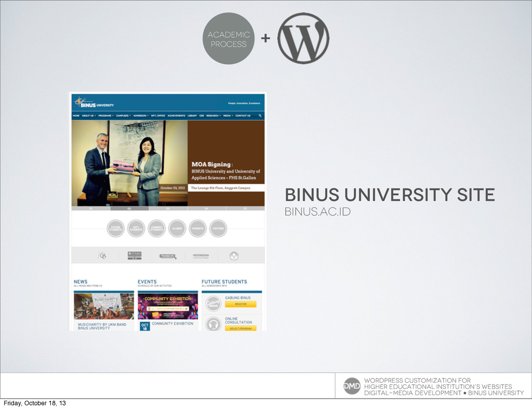Click the QA accreditation logo
The width and height of the screenshot is (532, 409).
coord(102,255)
